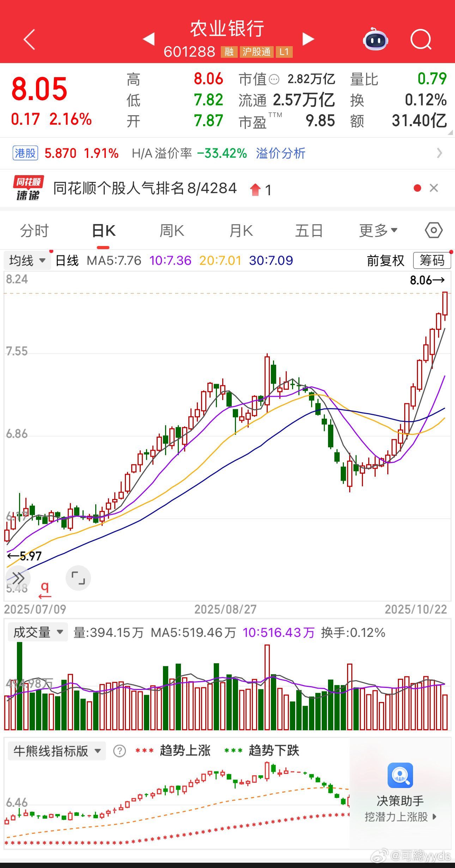Tap the 换手:0.12% label
Screen dimensions: 455x868
353,633
